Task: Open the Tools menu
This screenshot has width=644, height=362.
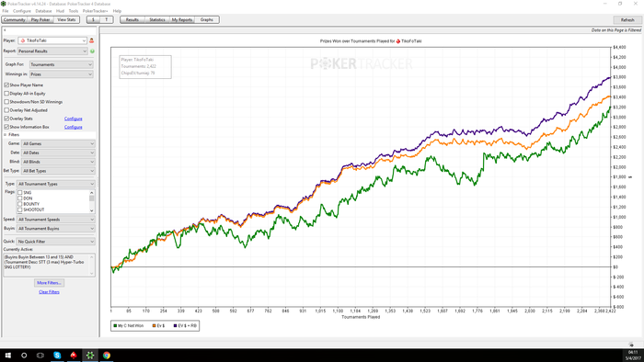Action: coord(74,11)
